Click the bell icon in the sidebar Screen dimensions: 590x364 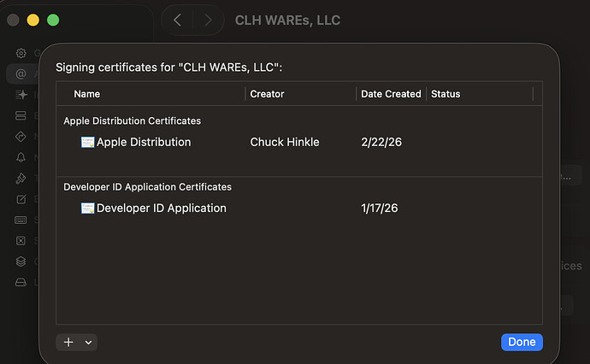(x=21, y=157)
